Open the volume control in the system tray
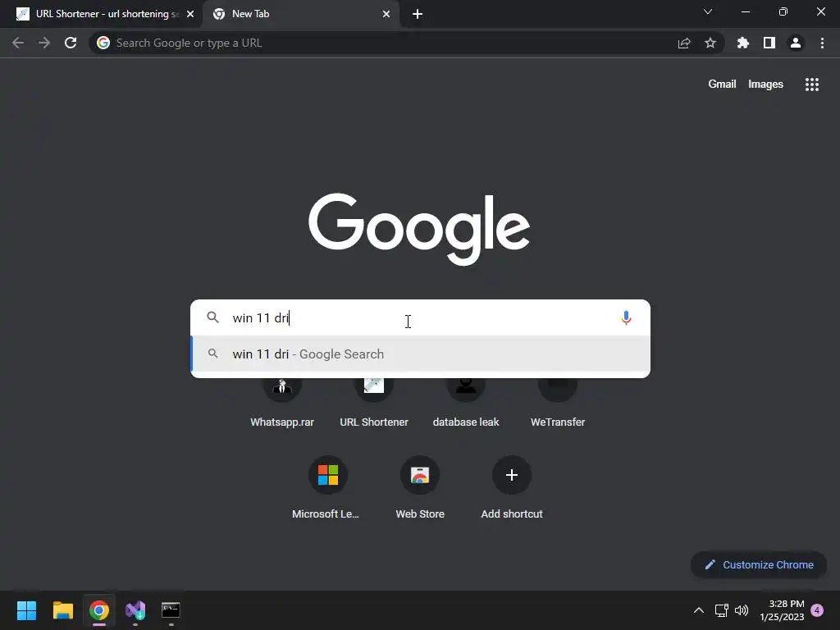The height and width of the screenshot is (630, 840). click(x=742, y=610)
